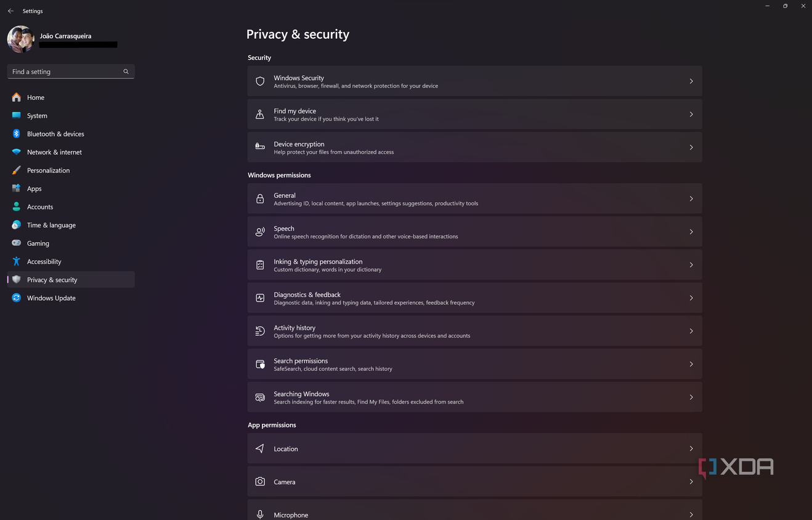Expand Windows Security via its chevron

click(691, 81)
